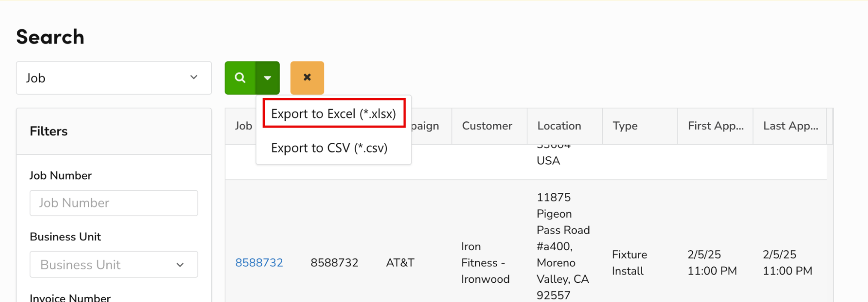Screen dimensions: 868x302
Task: Select Export to CSV (*.csv)
Action: 329,148
